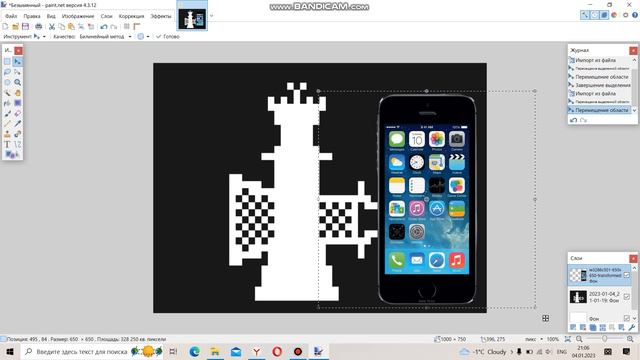
Task: Open layer properties wrench icon
Action: click(631, 327)
